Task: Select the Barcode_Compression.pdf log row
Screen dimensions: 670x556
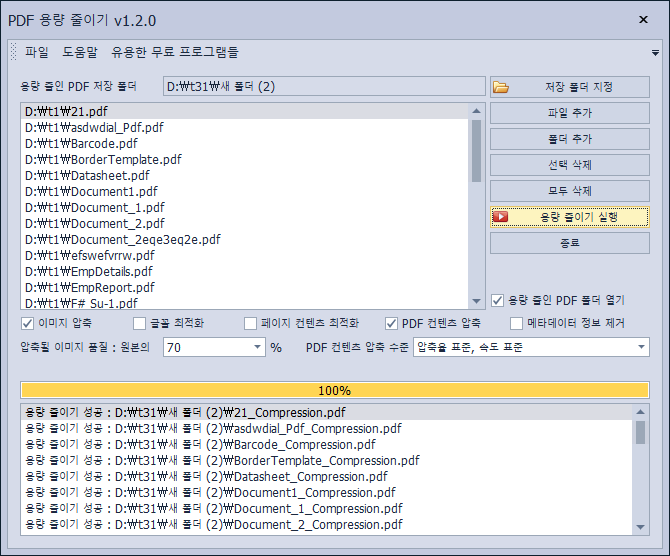Action: coord(327,444)
